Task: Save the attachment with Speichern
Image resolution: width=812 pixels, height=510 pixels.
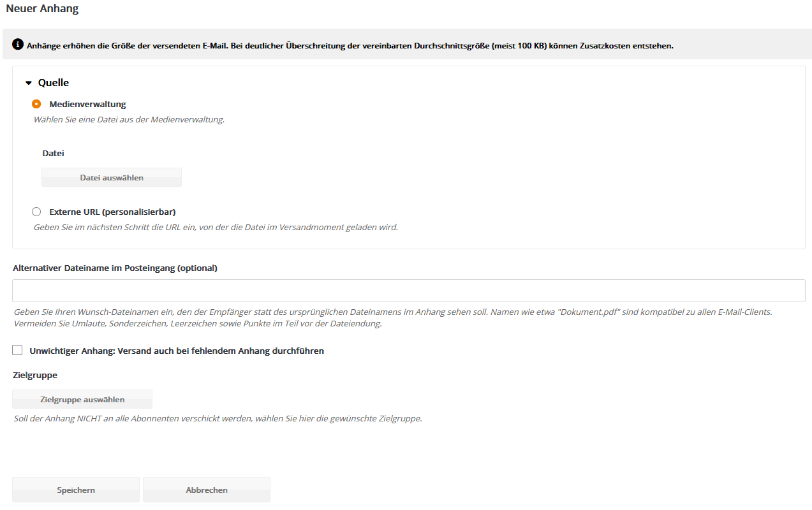Action: tap(76, 490)
